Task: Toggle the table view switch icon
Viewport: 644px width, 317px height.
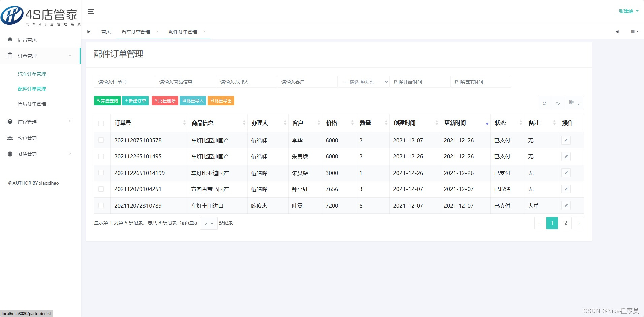Action: point(558,103)
